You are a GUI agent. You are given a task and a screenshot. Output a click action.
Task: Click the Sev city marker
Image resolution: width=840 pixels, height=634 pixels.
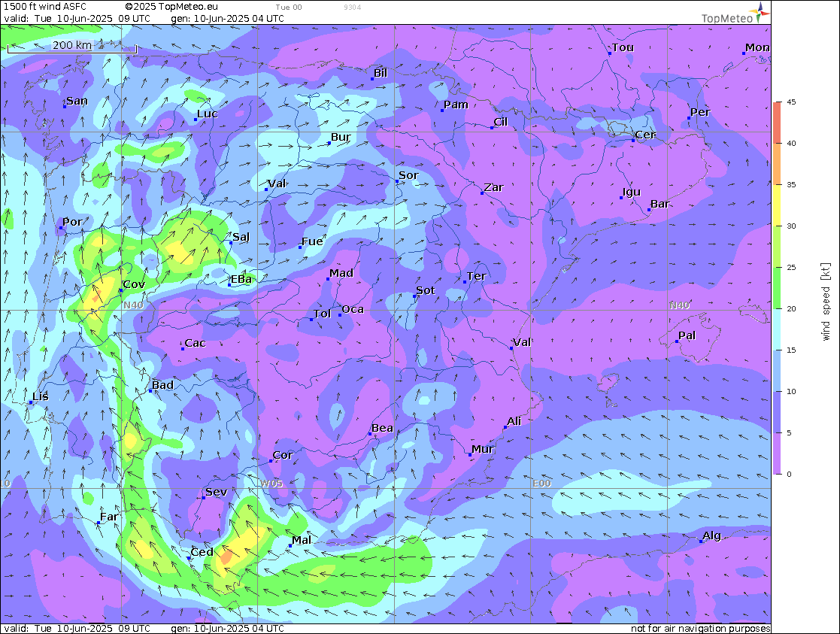pos(204,497)
